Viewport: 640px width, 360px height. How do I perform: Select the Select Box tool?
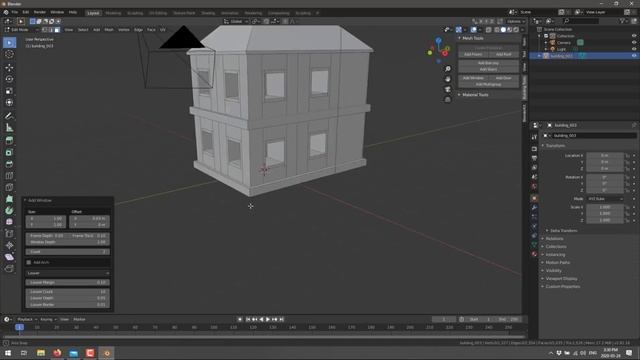(x=9, y=43)
